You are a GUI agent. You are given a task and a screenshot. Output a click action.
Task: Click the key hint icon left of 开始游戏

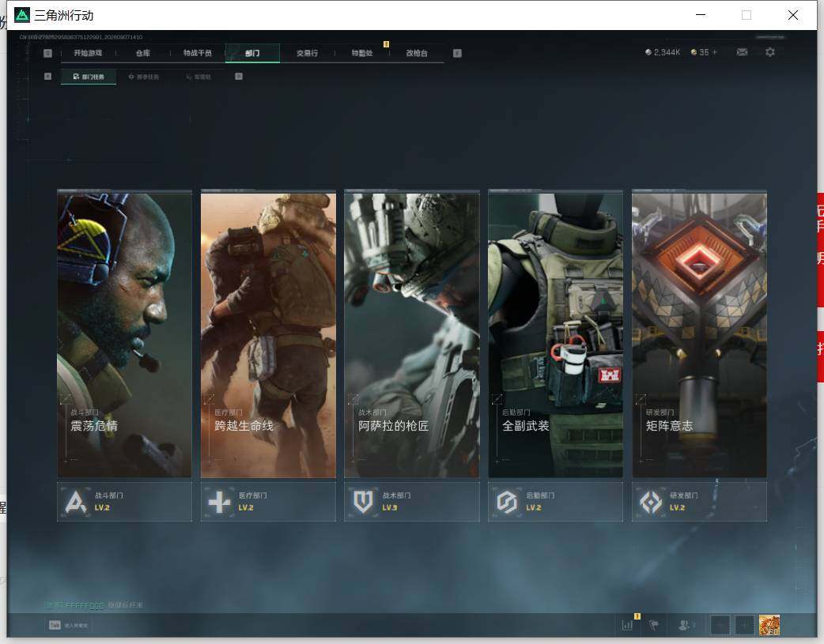[47, 53]
